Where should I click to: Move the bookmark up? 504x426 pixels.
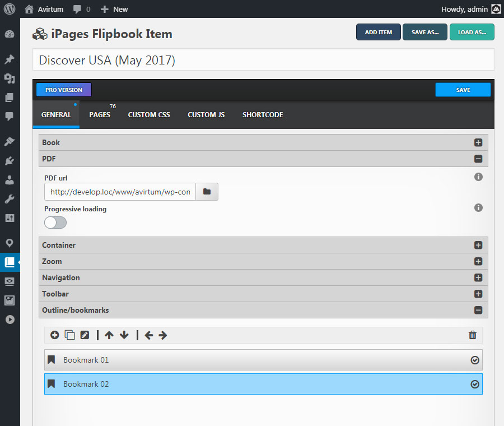point(109,335)
